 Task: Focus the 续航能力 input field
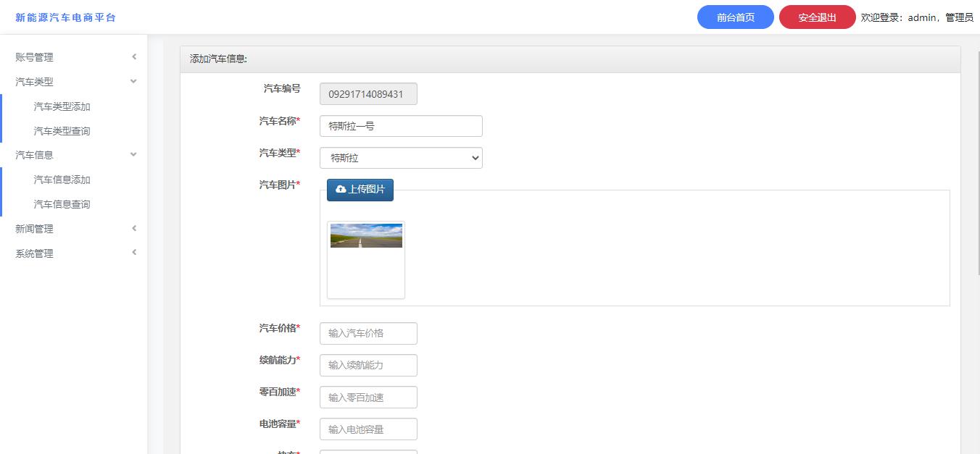tap(368, 365)
